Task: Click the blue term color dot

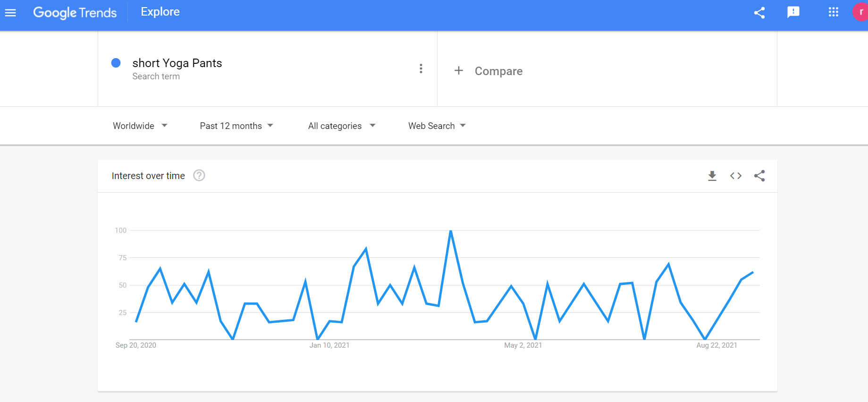Action: click(116, 63)
